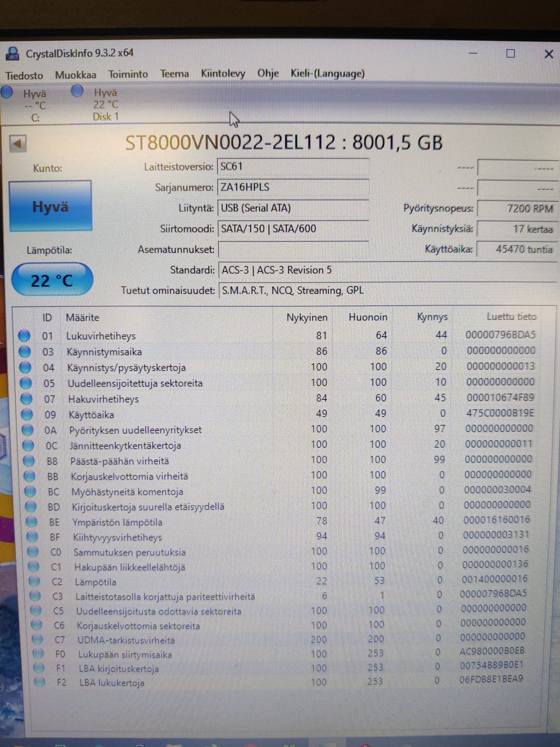Click the Laitteistoversio field SC61
The image size is (560, 747).
click(x=293, y=167)
